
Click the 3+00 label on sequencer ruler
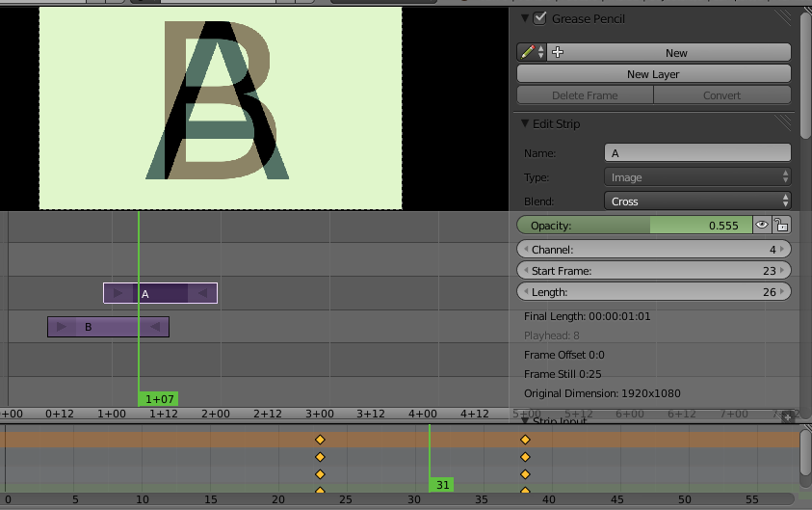click(x=320, y=414)
